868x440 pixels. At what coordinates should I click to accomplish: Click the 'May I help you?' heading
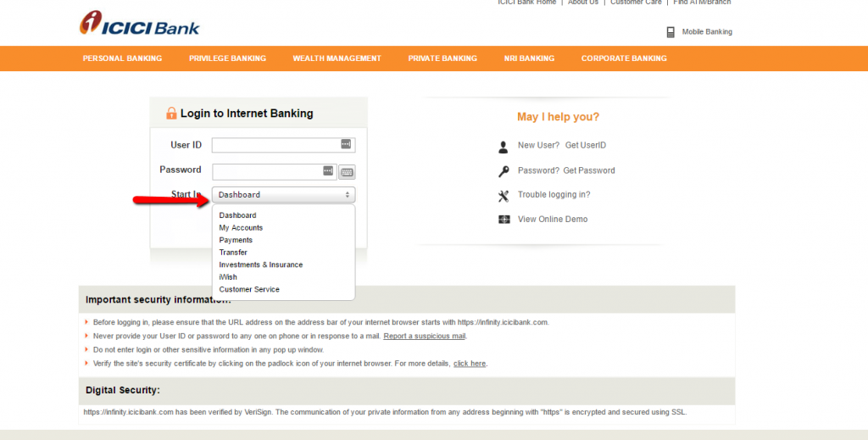click(x=558, y=117)
